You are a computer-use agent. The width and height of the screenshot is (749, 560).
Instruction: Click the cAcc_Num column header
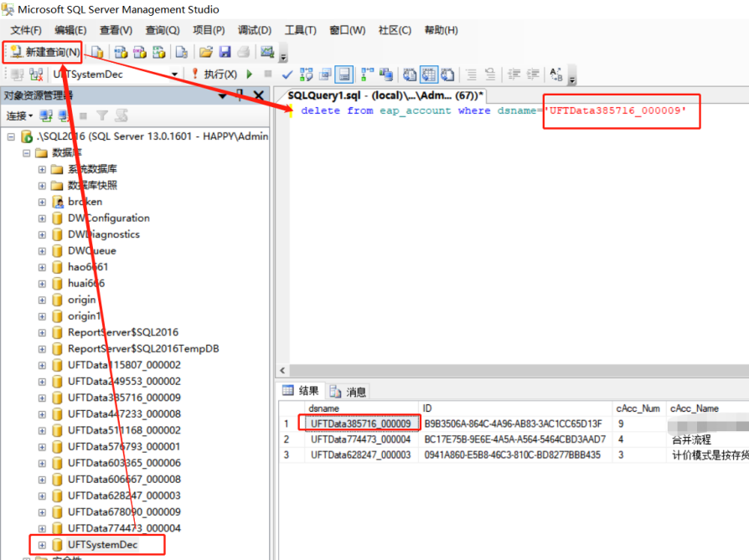tap(638, 408)
